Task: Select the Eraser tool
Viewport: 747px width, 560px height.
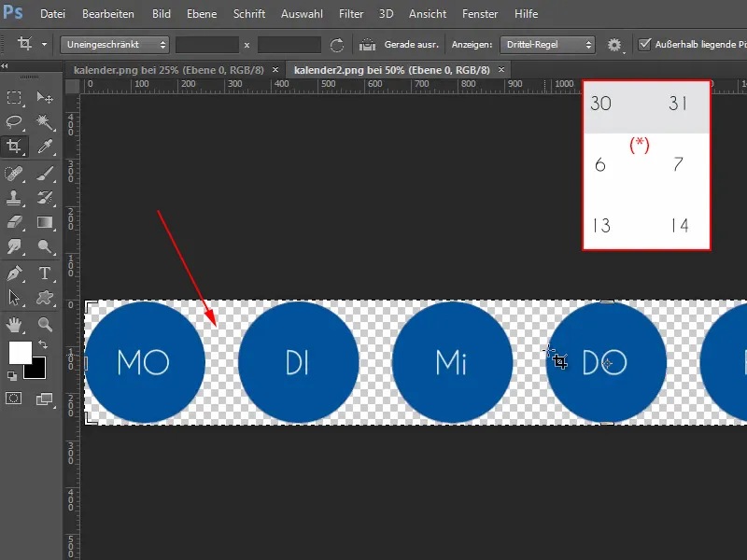Action: click(14, 222)
